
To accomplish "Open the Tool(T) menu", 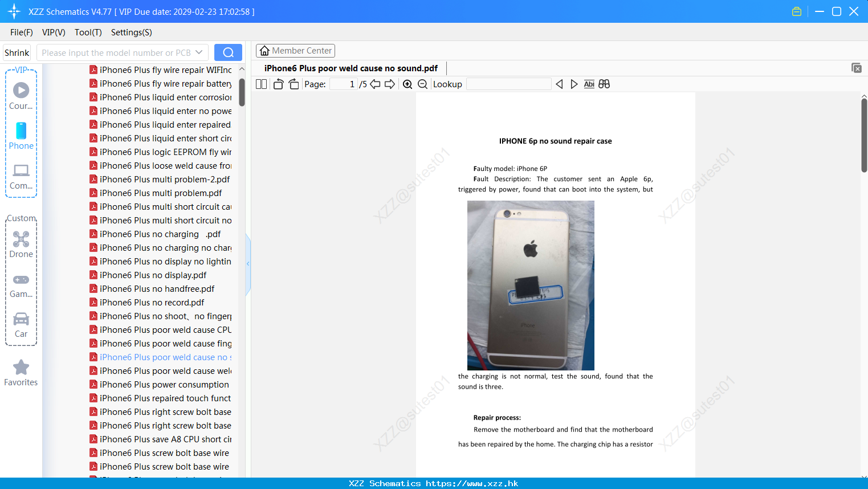I will coord(88,32).
